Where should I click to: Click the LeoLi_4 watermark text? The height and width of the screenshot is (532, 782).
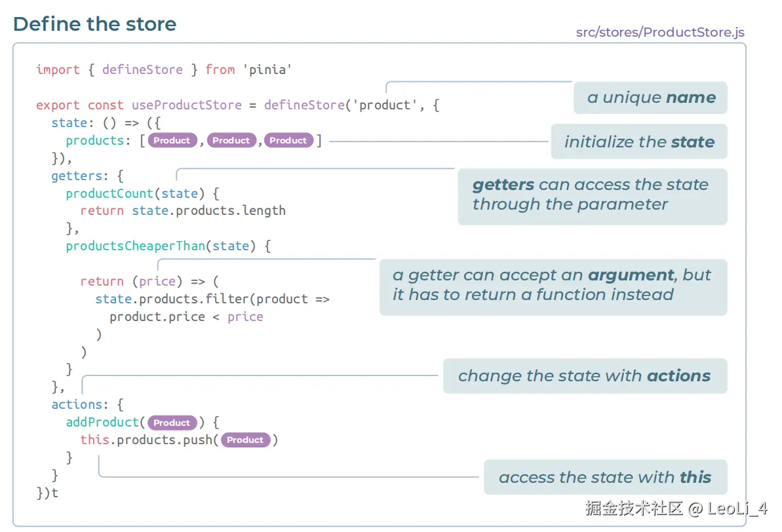click(737, 508)
